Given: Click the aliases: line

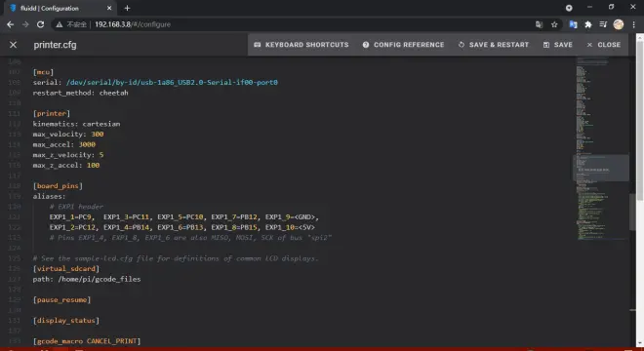Looking at the screenshot, I should 49,196.
